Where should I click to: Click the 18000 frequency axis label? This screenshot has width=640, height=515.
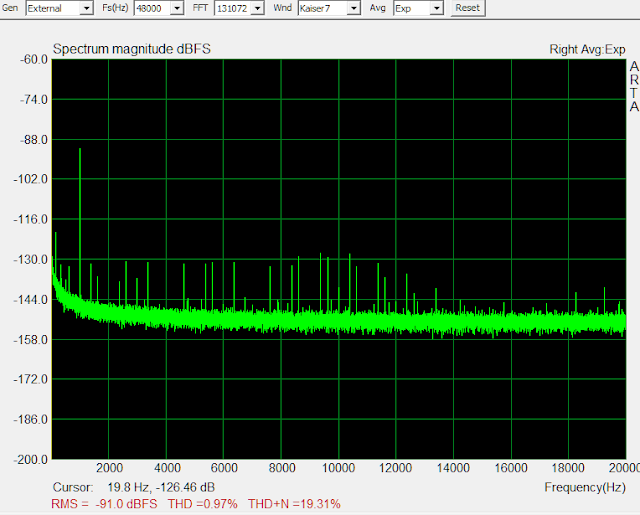pos(568,468)
